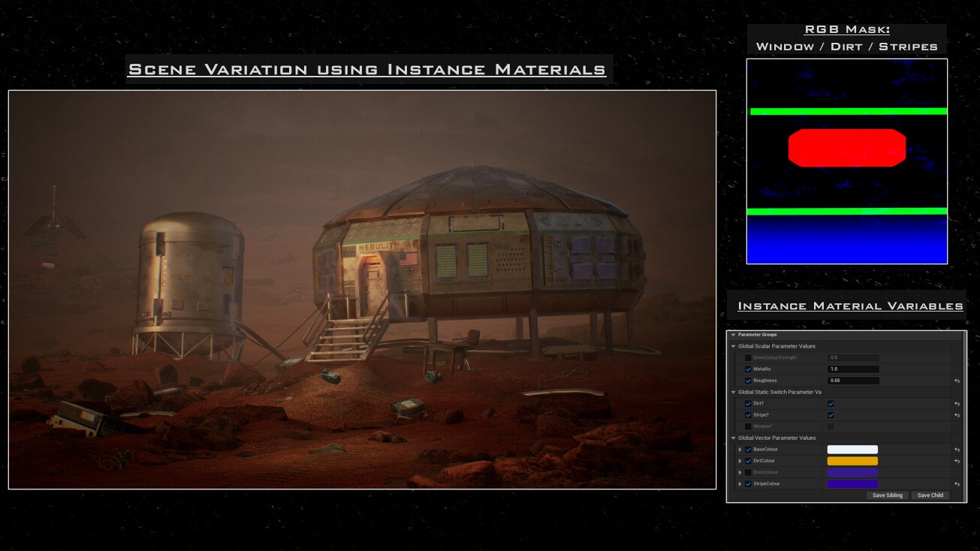Image resolution: width=980 pixels, height=551 pixels.
Task: Toggle the Dirt? value checkbox
Action: coord(831,404)
